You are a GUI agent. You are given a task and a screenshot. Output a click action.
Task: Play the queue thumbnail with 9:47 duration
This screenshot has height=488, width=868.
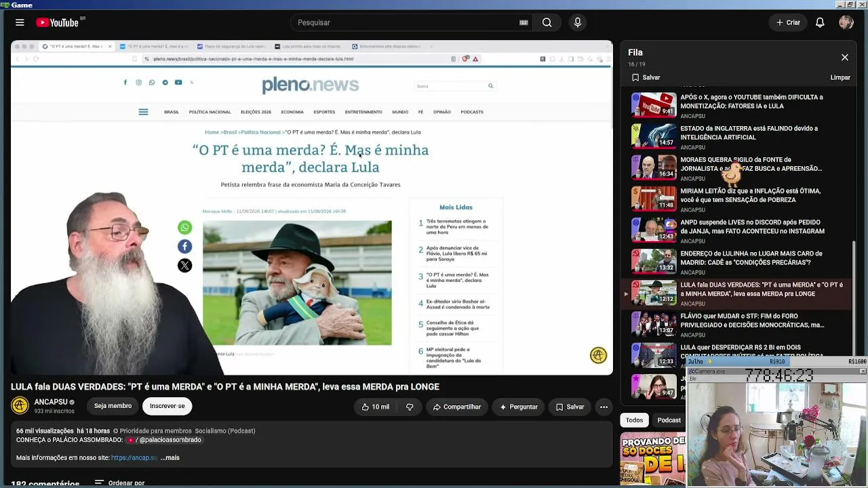[654, 386]
